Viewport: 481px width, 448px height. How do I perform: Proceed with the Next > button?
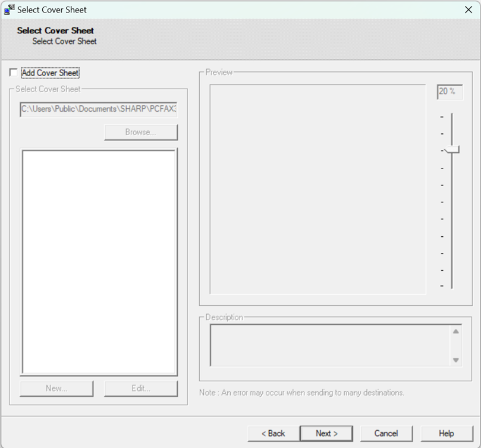326,433
